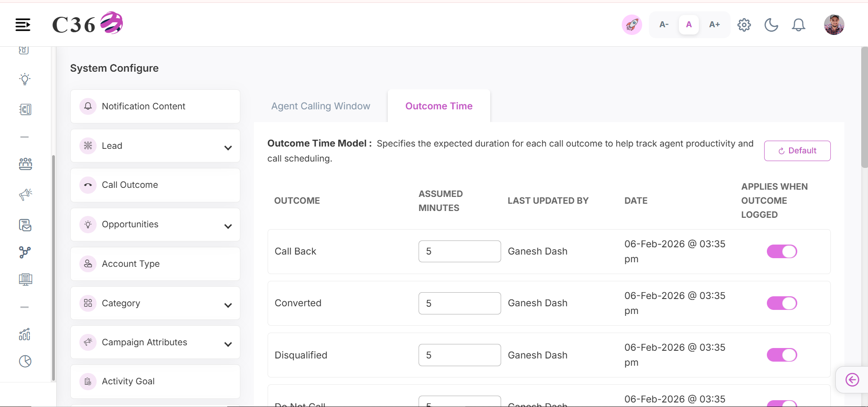Open the settings gear in header
The height and width of the screenshot is (407, 868).
click(x=744, y=25)
